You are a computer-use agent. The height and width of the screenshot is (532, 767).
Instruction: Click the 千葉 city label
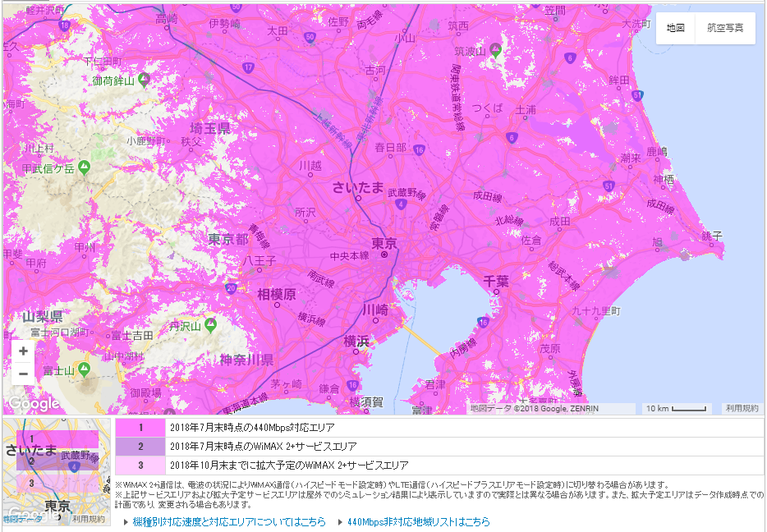pyautogui.click(x=496, y=281)
